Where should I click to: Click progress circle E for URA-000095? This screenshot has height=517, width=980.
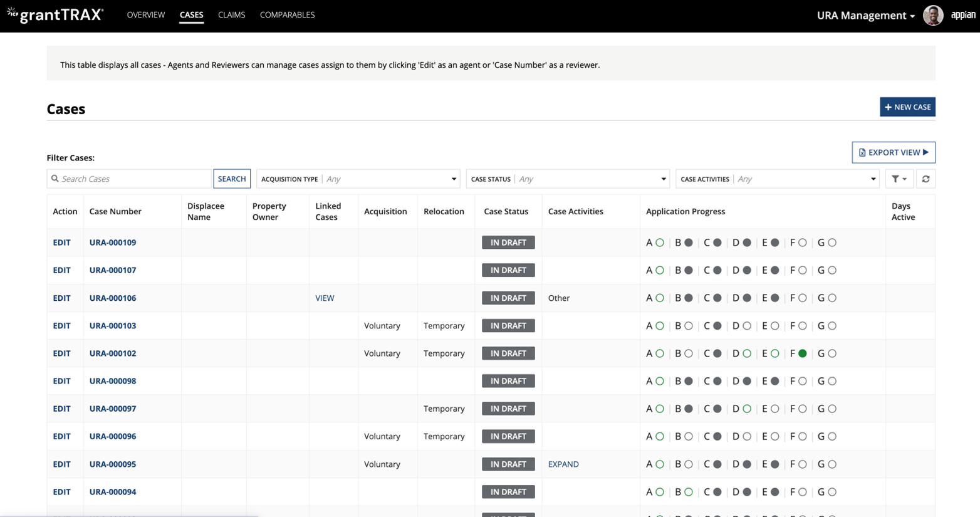point(775,464)
